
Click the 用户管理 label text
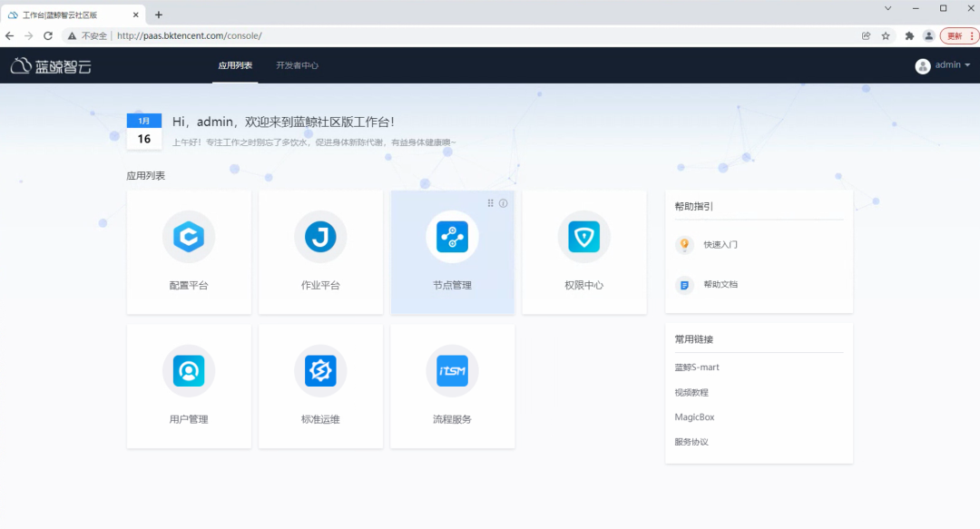[x=189, y=419]
